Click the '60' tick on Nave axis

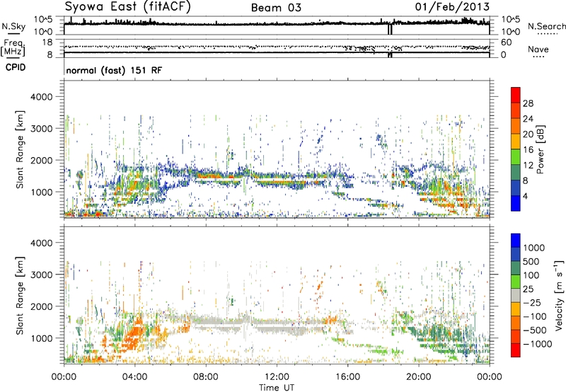(506, 42)
